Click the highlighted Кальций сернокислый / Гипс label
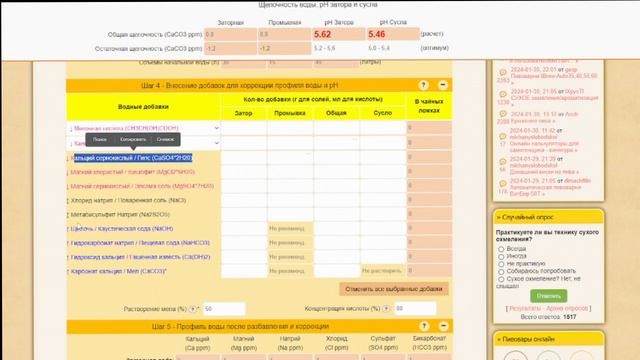This screenshot has width=640, height=360. pyautogui.click(x=131, y=158)
